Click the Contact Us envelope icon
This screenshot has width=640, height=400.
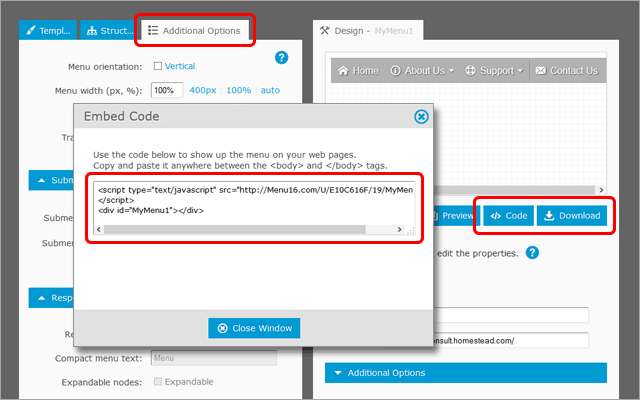coord(540,71)
